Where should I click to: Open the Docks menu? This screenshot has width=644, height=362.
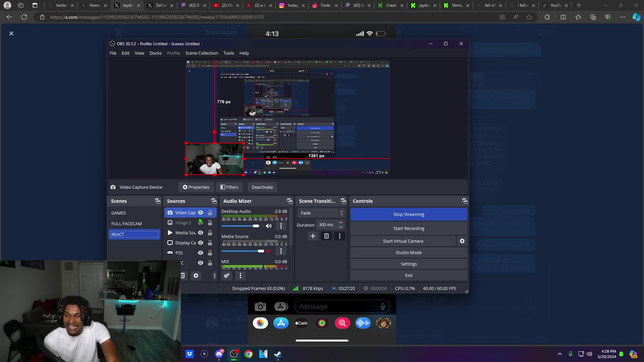[155, 53]
